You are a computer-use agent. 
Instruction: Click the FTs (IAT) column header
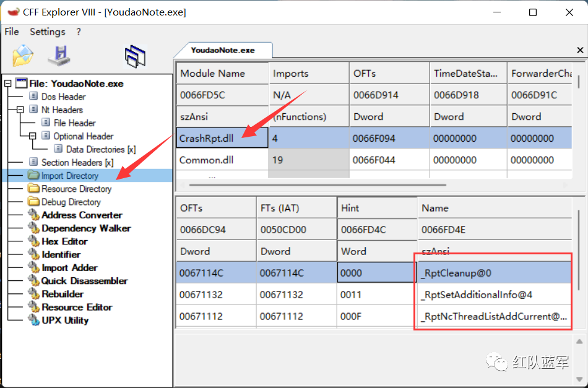pos(296,208)
